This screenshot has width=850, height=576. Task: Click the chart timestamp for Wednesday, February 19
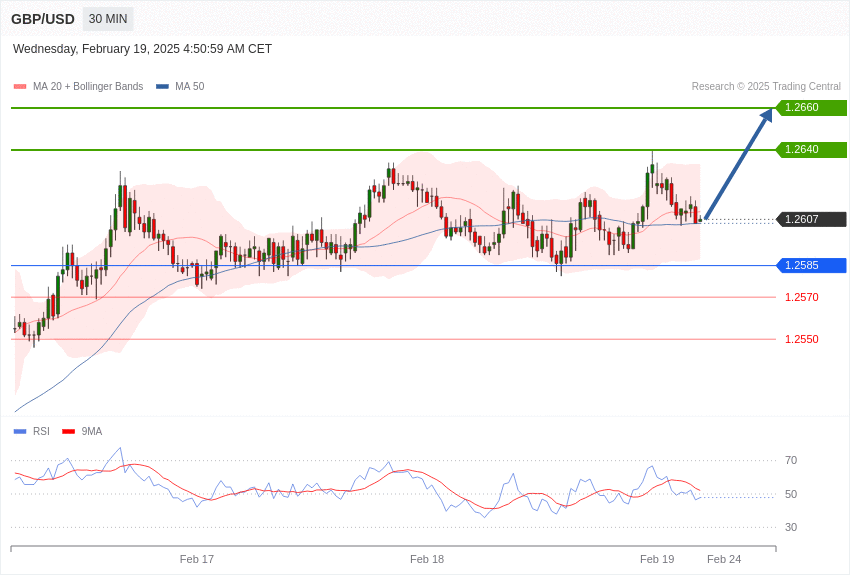click(142, 49)
